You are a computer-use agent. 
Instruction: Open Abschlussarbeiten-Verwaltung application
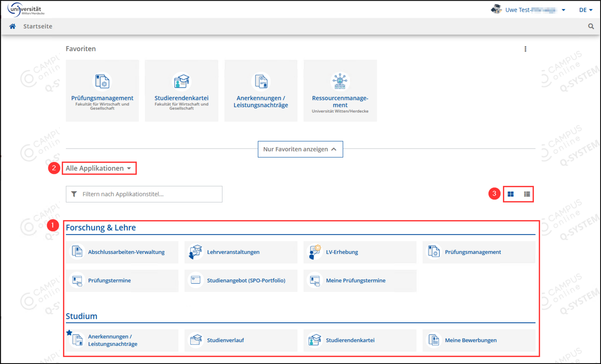point(126,252)
